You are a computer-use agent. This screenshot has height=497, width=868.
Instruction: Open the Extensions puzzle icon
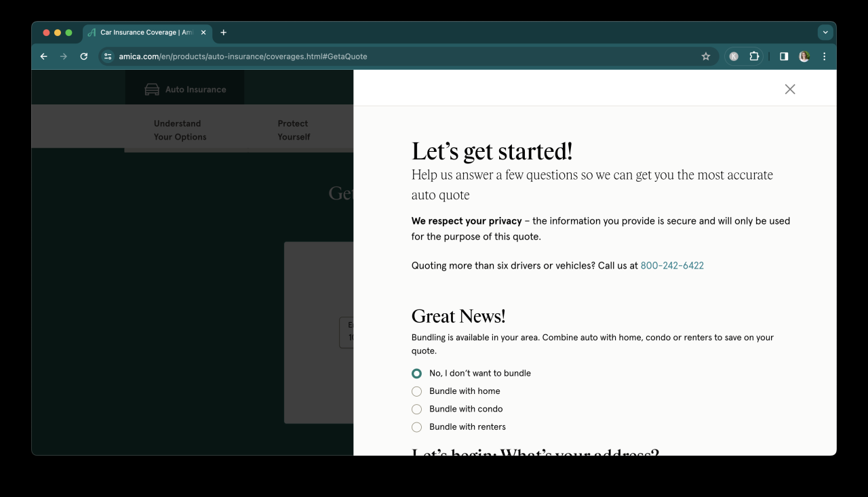754,56
